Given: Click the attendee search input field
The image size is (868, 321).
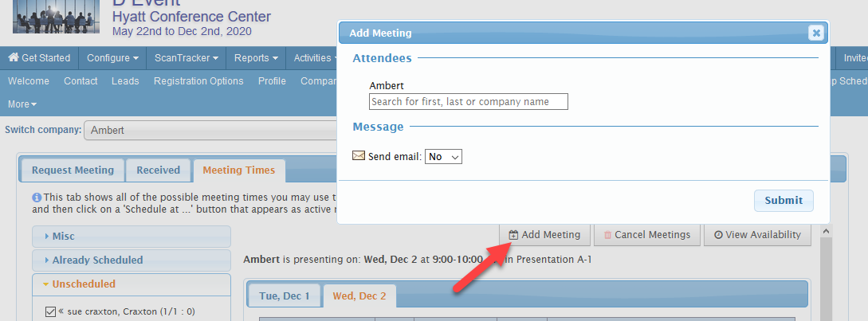Looking at the screenshot, I should click(469, 102).
